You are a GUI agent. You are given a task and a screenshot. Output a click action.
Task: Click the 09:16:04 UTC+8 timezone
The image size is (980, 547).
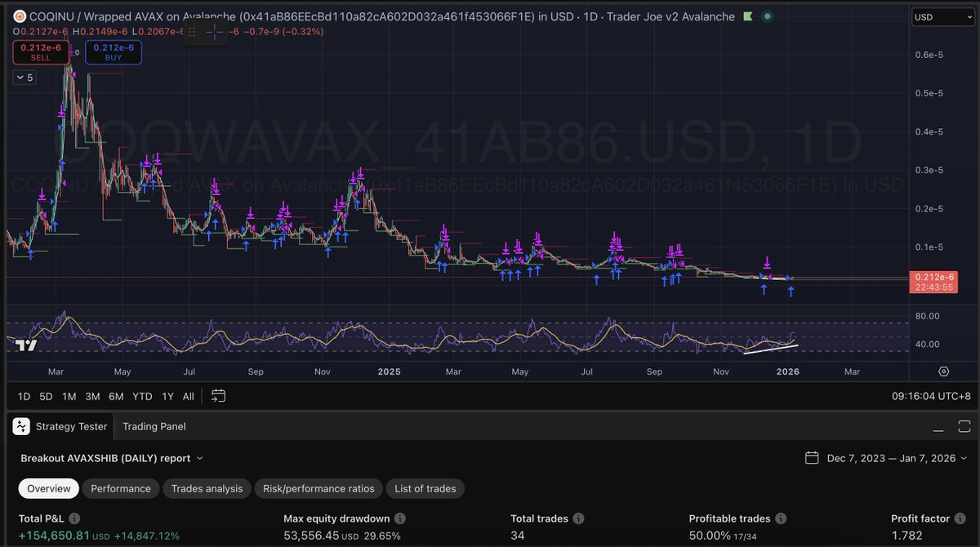(x=930, y=396)
